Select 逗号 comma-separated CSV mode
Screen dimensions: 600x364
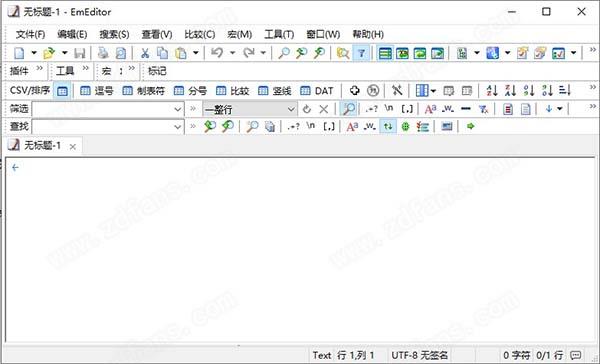coord(97,91)
